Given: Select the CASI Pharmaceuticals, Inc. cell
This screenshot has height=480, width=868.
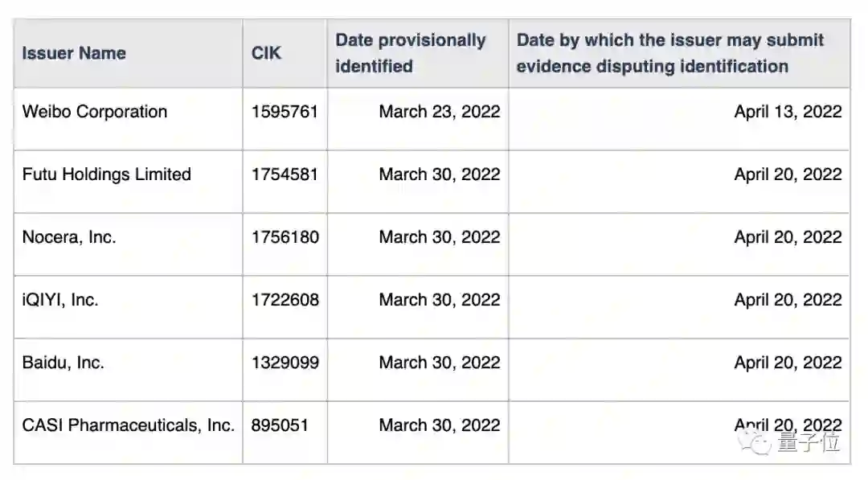Looking at the screenshot, I should [x=129, y=425].
